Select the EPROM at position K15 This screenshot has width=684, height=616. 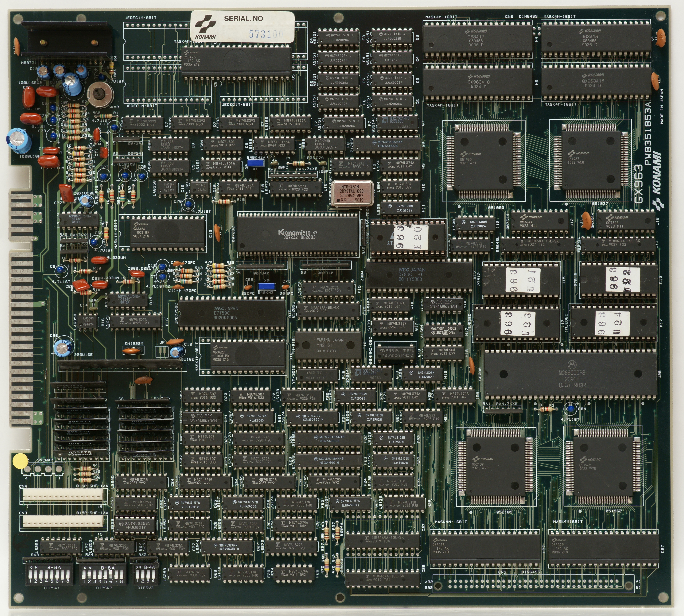[619, 280]
